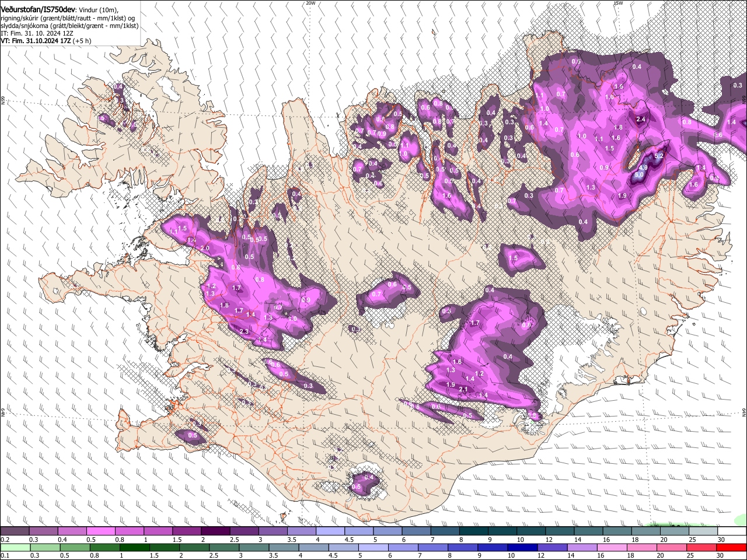This screenshot has width=747, height=560.
Task: Click the 2.3 precipitation value on the map
Action: 244,331
